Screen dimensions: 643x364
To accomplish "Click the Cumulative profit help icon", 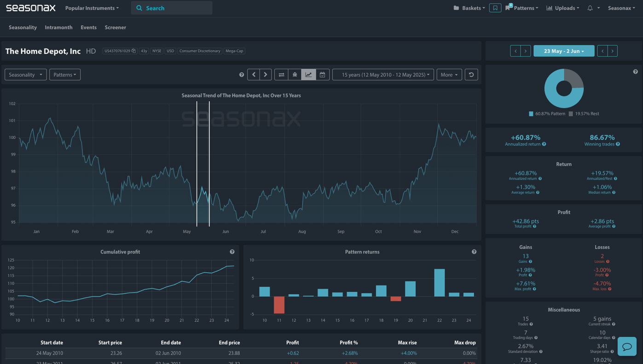I will [x=232, y=252].
